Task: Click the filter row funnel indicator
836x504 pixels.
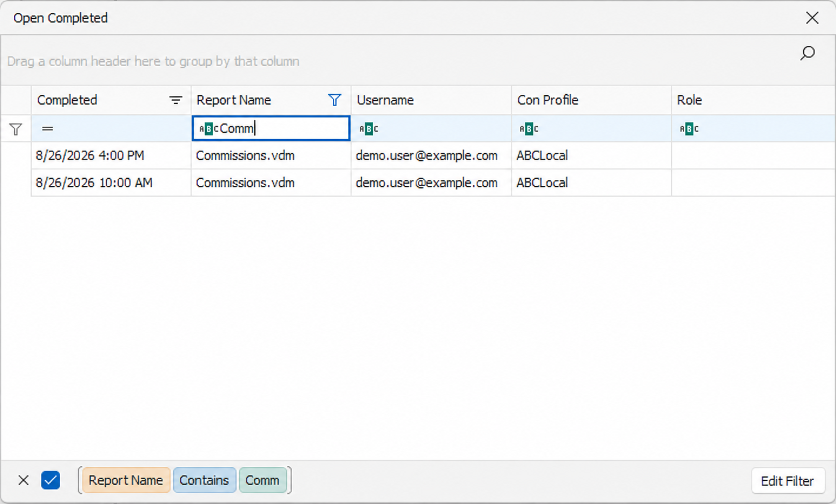Action: (16, 129)
